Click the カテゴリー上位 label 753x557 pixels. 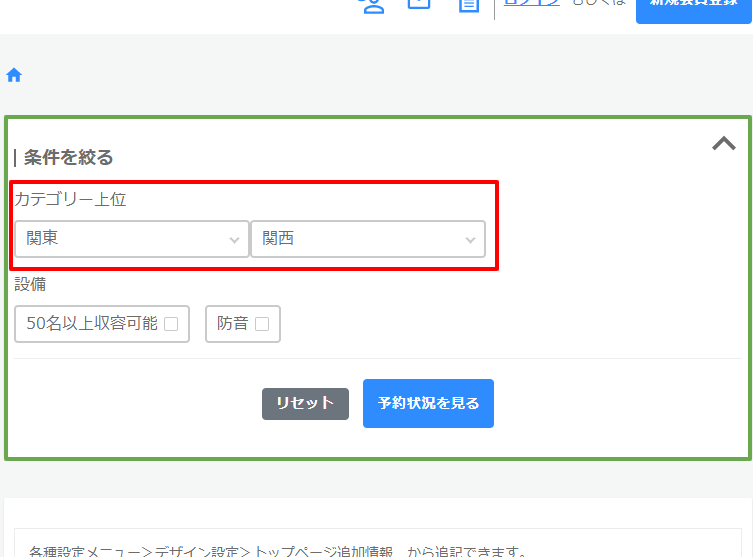[70, 199]
